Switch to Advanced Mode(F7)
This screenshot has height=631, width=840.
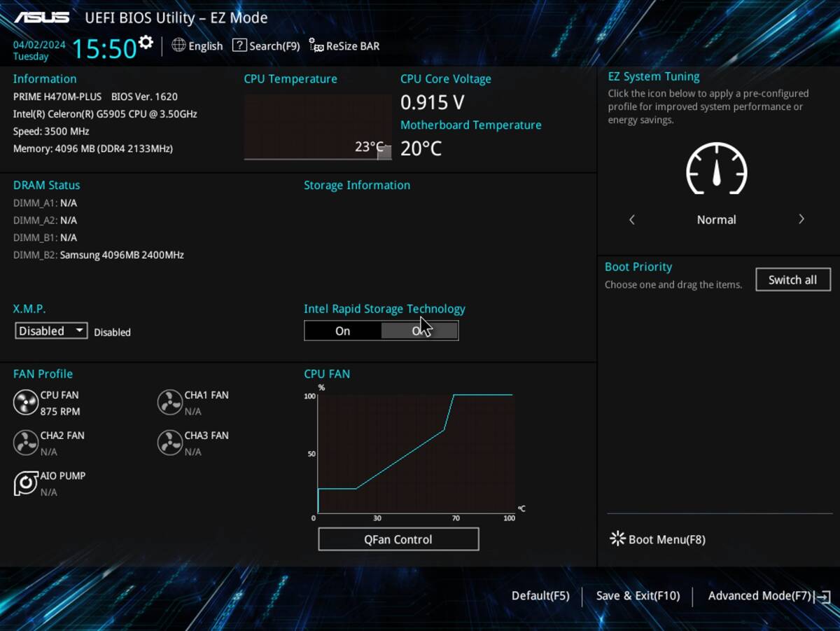(759, 596)
